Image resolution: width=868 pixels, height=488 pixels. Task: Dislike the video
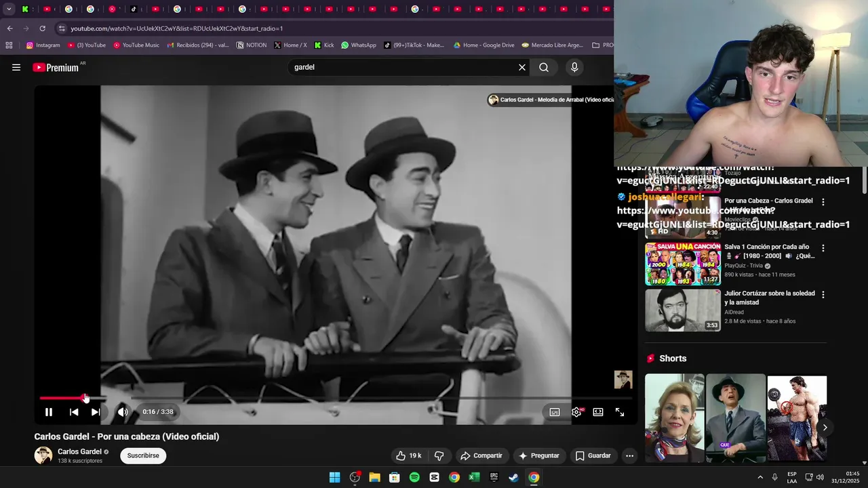pos(439,455)
